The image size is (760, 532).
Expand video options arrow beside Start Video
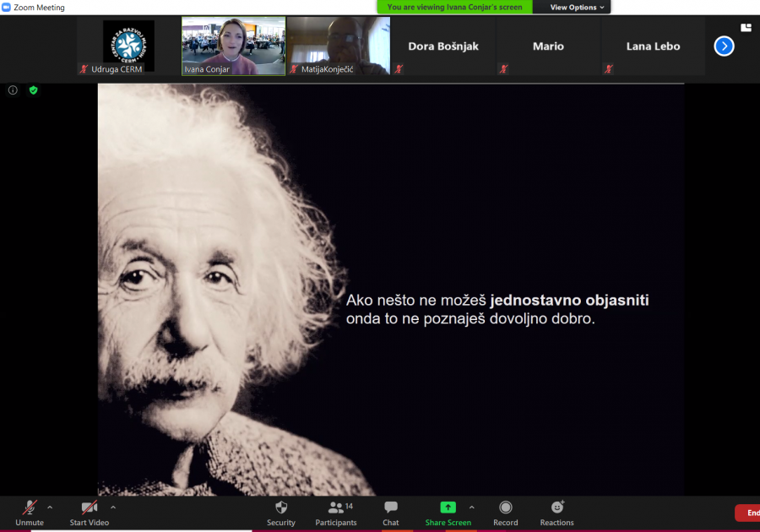[x=113, y=508]
